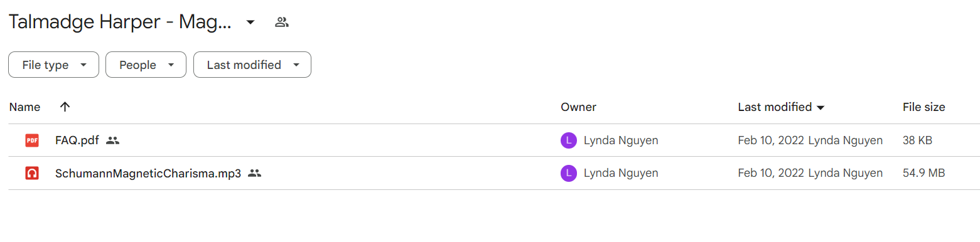The height and width of the screenshot is (242, 980).
Task: Sort files by the Name column header
Action: [x=24, y=107]
